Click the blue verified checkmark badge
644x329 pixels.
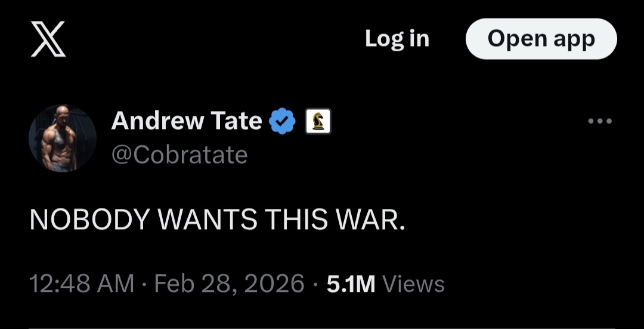click(281, 121)
